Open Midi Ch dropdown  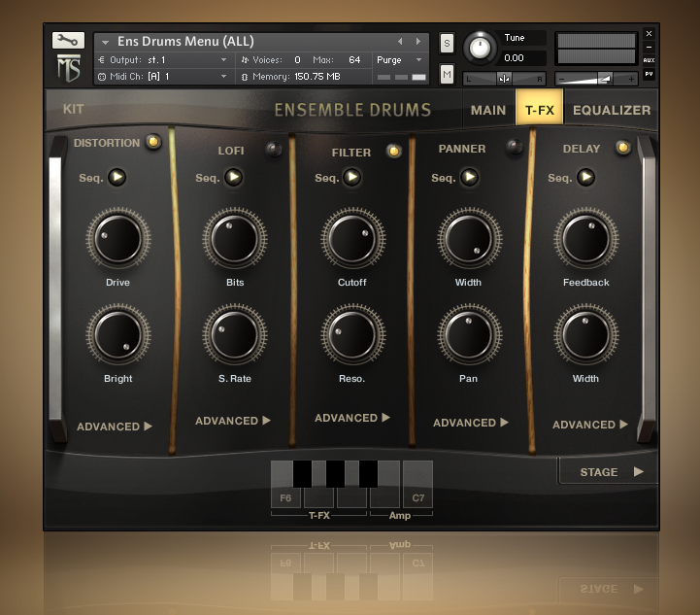(x=223, y=77)
